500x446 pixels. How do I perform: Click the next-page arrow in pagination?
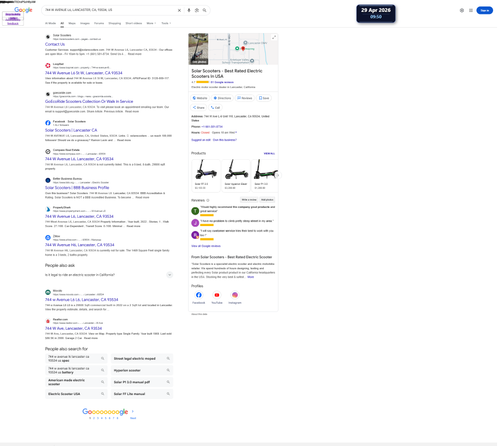click(x=133, y=411)
